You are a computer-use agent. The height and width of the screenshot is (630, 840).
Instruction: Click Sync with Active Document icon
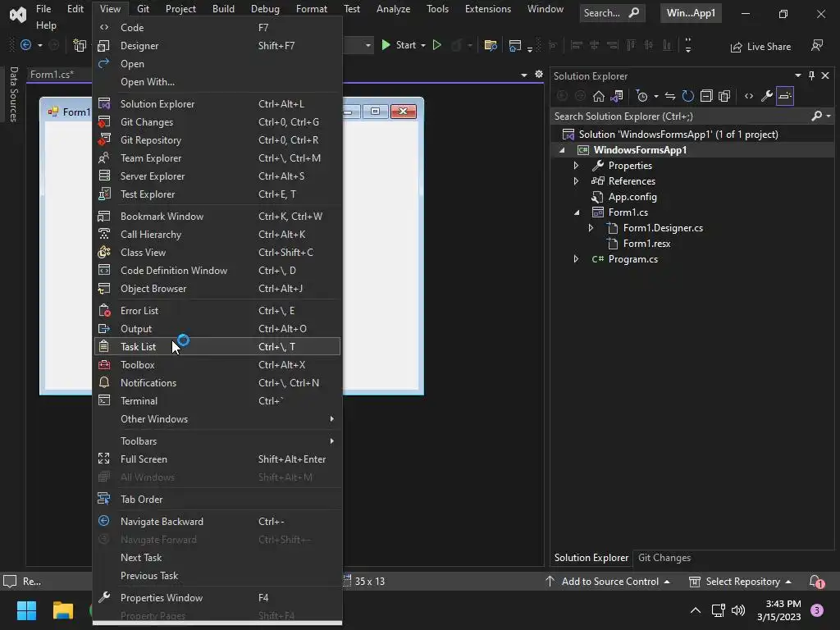tap(669, 97)
